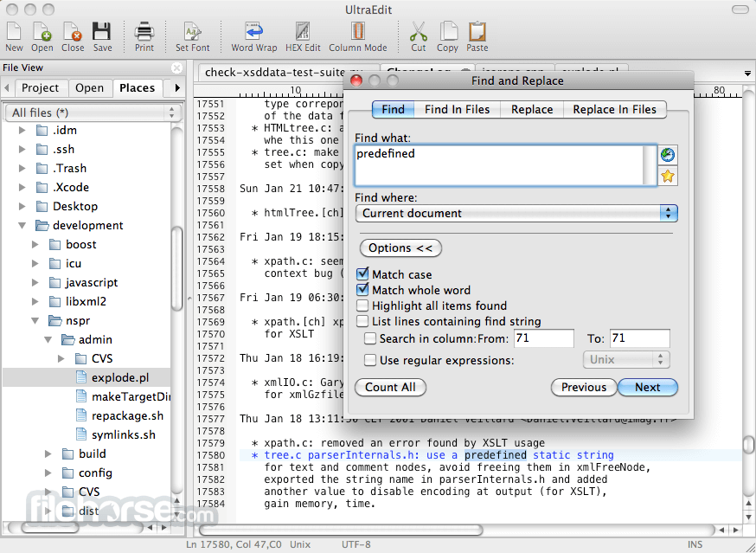Click the editor vertical scrollbar thumb
Screen dimensions: 756x553
pyautogui.click(x=748, y=445)
